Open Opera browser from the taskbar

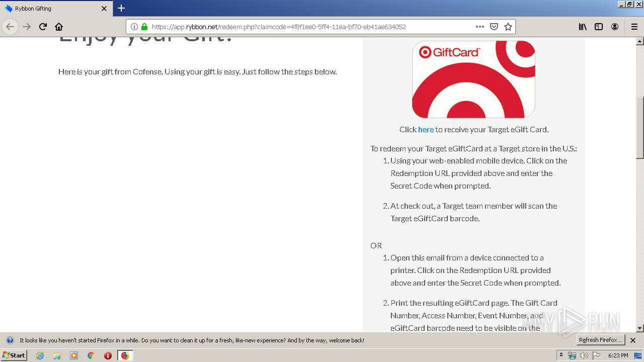point(108,355)
